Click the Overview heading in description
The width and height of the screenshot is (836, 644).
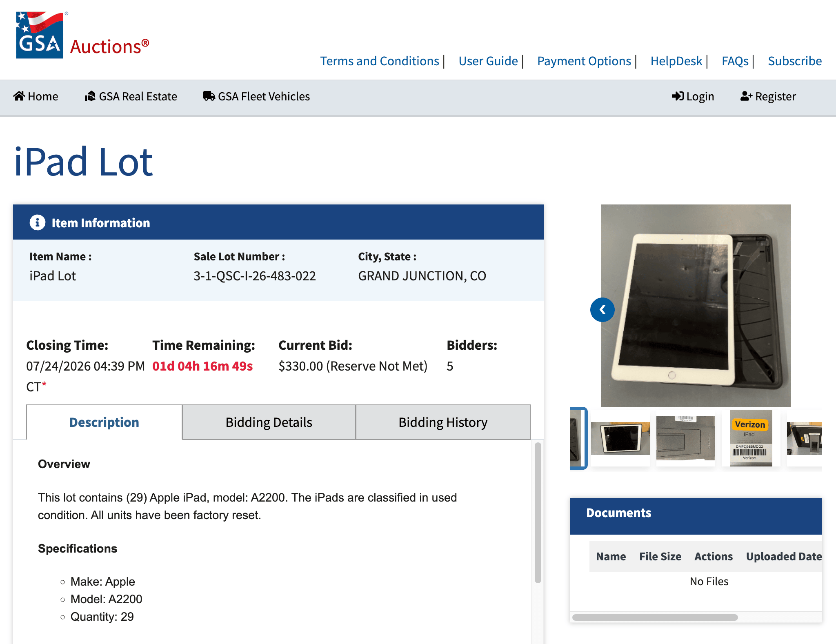click(64, 464)
